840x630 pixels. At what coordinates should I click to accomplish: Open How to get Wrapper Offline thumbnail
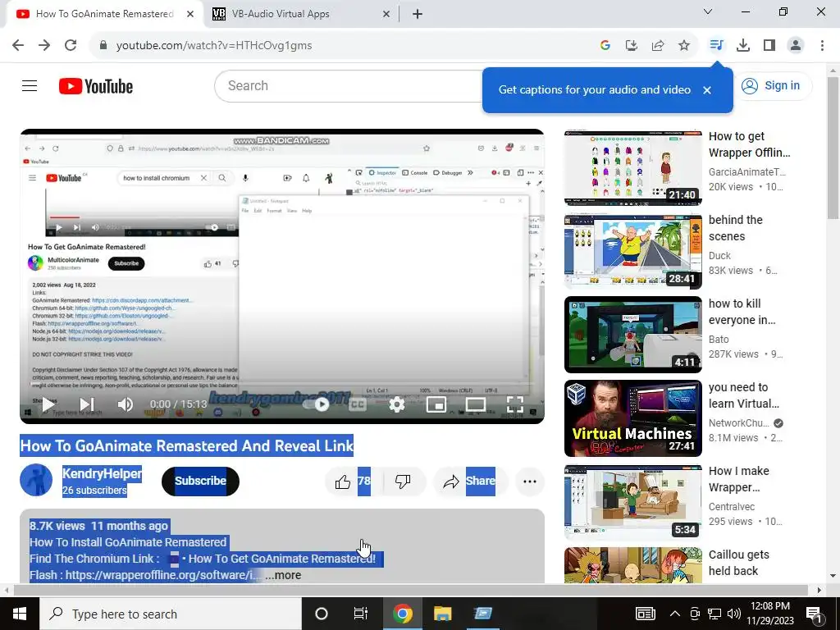[x=633, y=167]
